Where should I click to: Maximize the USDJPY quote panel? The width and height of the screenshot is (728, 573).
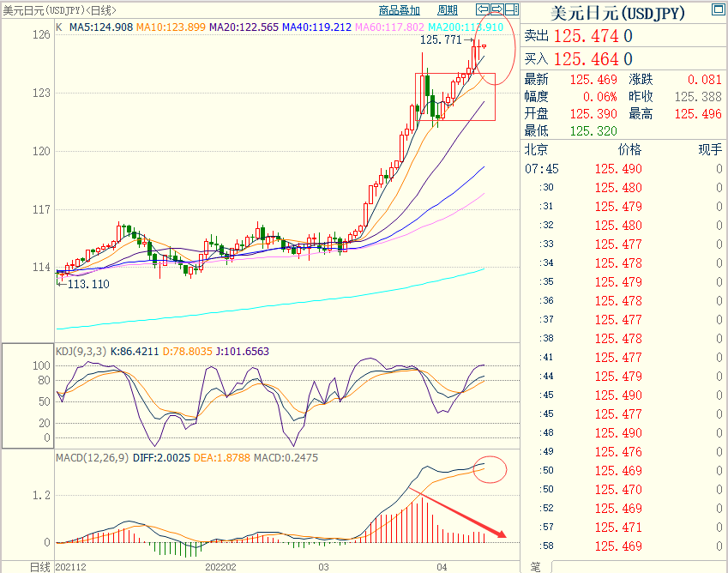pos(719,9)
